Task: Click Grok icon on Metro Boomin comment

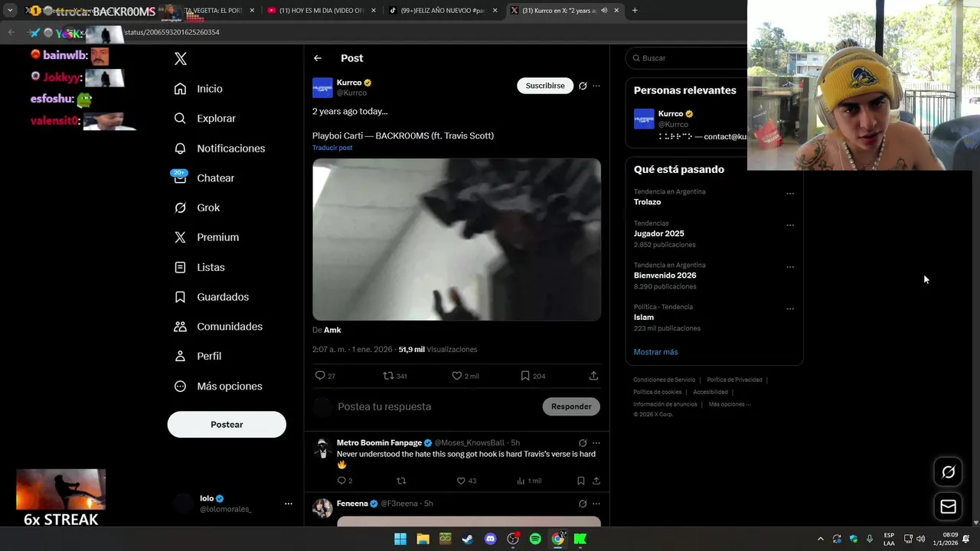Action: click(x=583, y=443)
